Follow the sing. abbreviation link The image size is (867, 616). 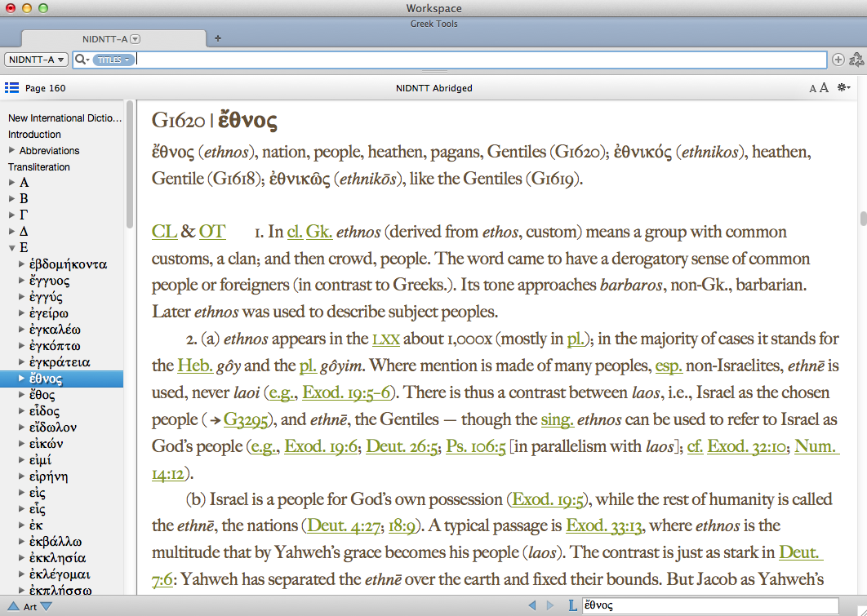pyautogui.click(x=557, y=420)
